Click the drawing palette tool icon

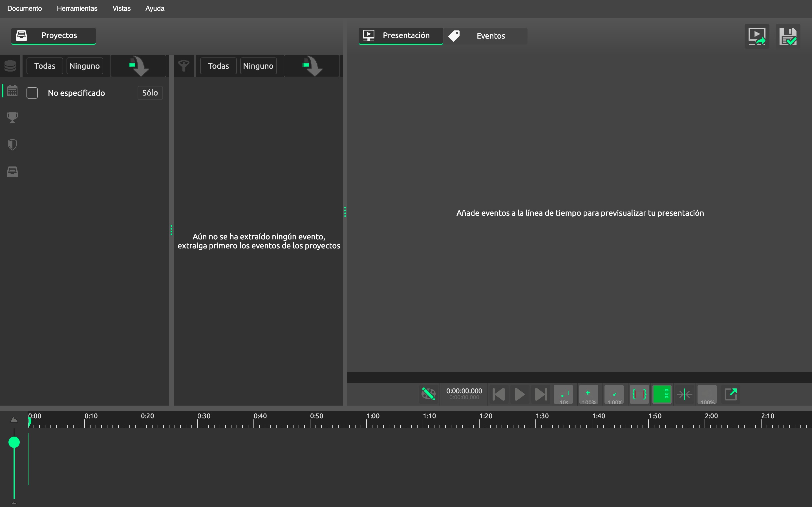point(429,394)
